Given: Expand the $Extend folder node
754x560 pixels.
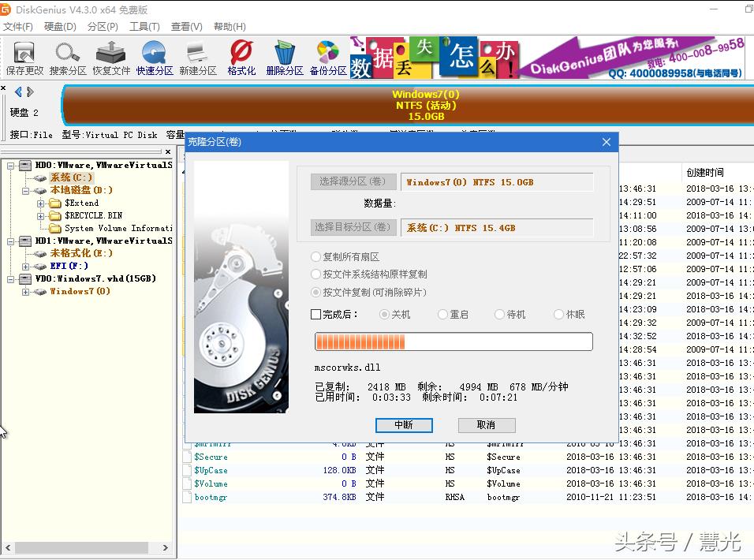Looking at the screenshot, I should click(x=40, y=203).
